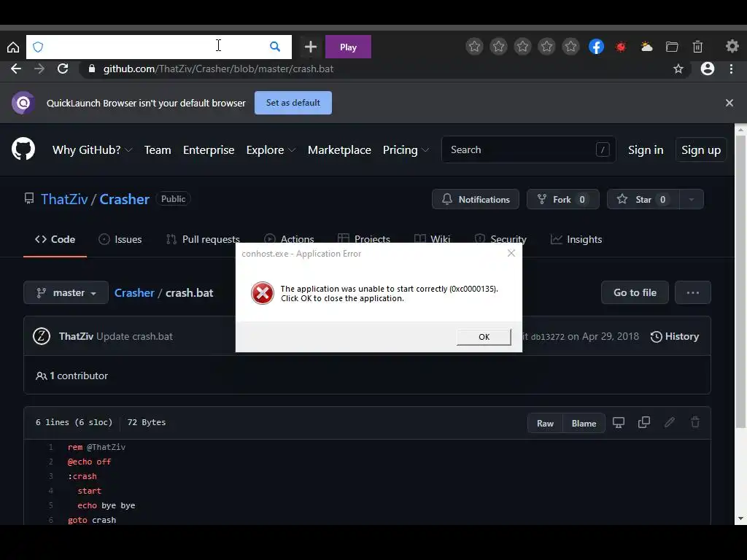Switch to the Pull requests tab
This screenshot has width=747, height=560.
203,239
